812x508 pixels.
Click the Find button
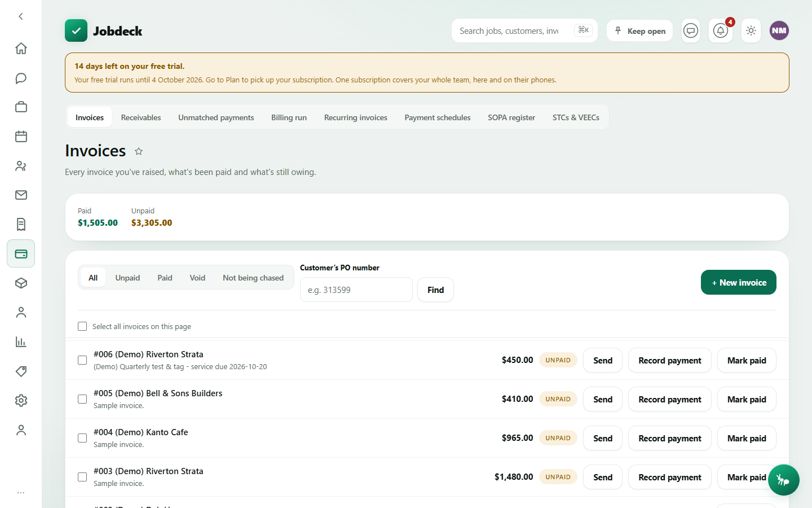tap(435, 290)
